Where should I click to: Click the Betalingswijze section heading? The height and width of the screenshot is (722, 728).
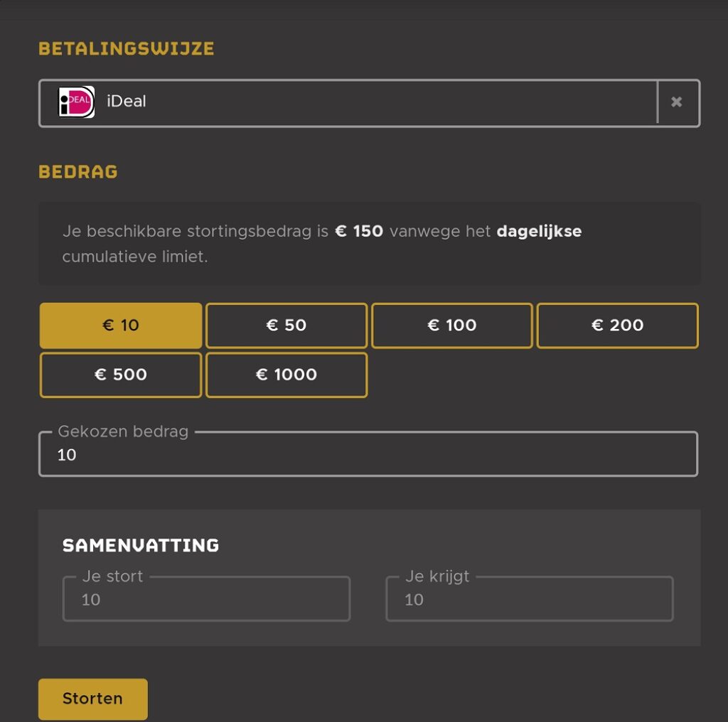(126, 49)
